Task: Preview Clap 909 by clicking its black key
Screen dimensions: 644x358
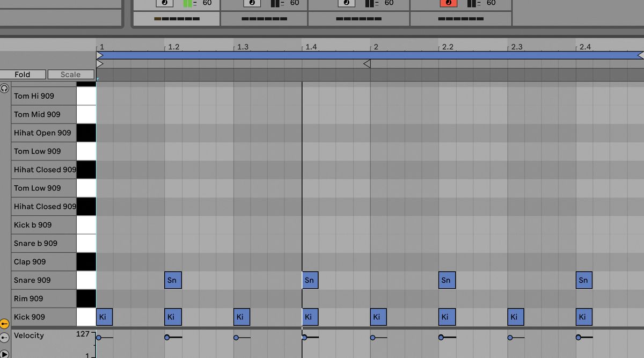Action: pos(86,261)
